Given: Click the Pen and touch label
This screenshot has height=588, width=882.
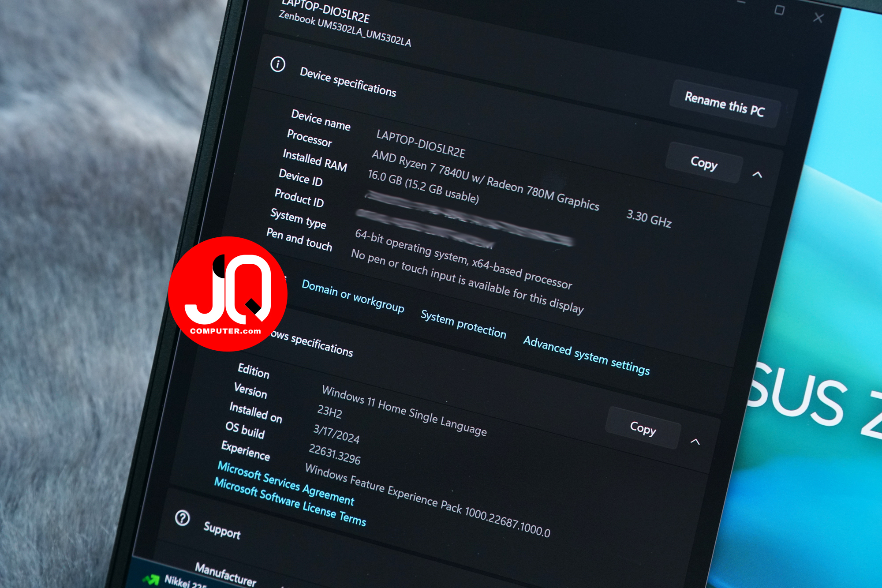Looking at the screenshot, I should coord(299,240).
